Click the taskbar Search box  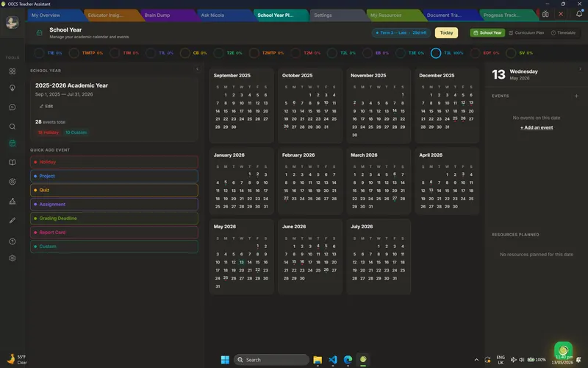click(x=271, y=360)
